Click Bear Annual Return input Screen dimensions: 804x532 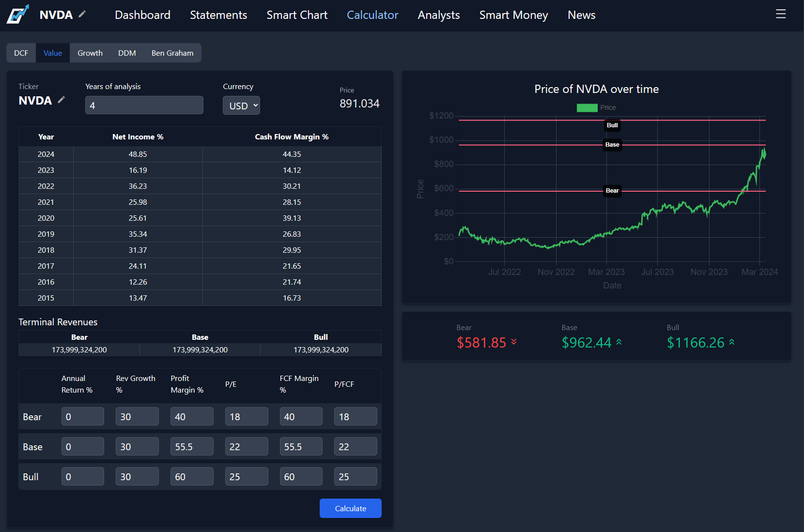83,416
